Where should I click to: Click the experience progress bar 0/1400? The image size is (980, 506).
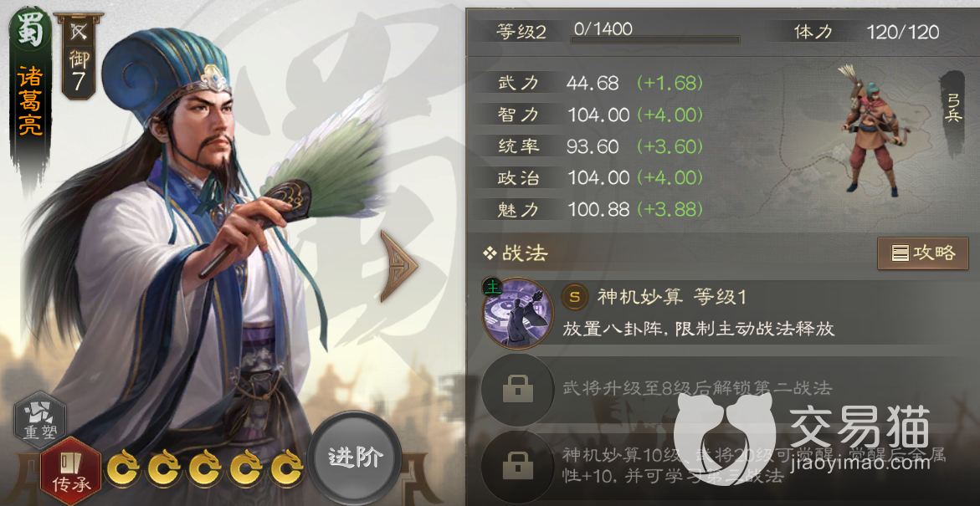click(655, 40)
